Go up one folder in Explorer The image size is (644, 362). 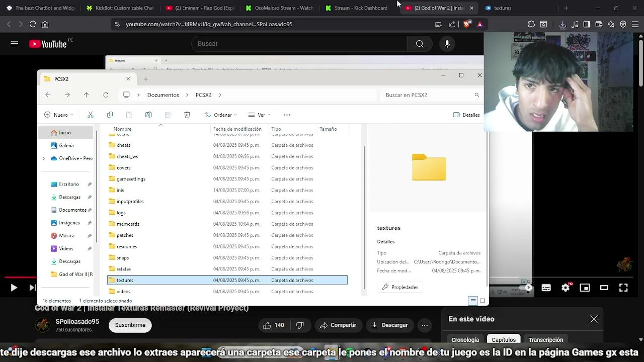point(86,95)
